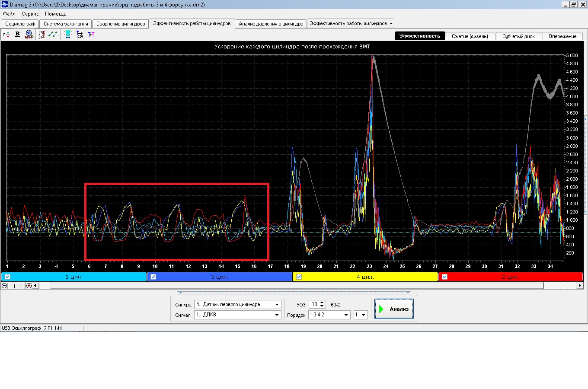
Task: Decrease the УОЗ value with down arrow
Action: [x=322, y=306]
